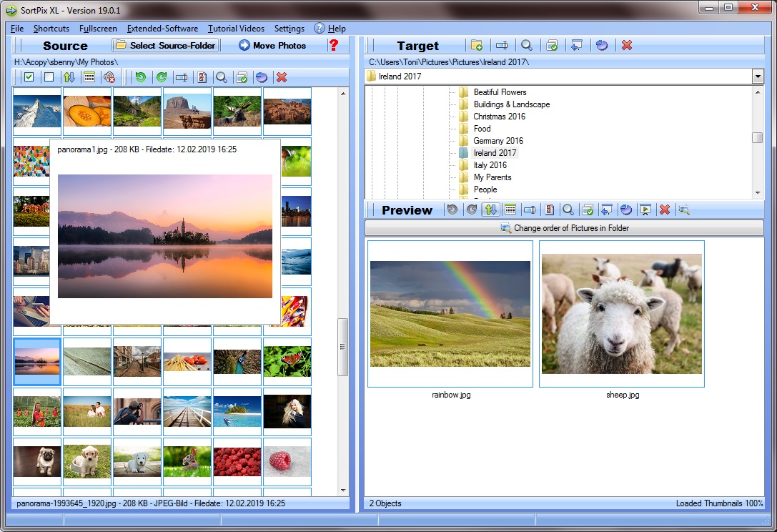Create a new folder in the Target panel
The width and height of the screenshot is (777, 532).
pyautogui.click(x=477, y=45)
